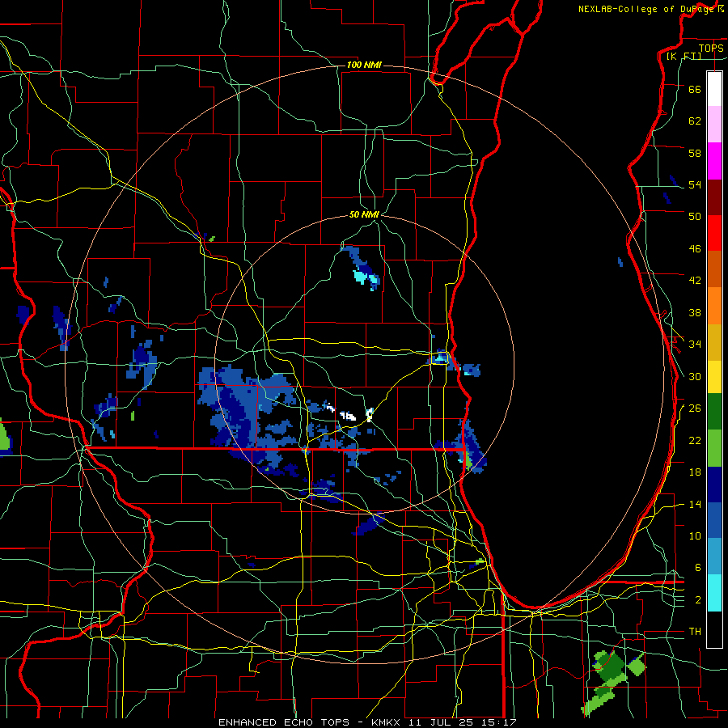Click the white swatch in the tops legend

(714, 89)
